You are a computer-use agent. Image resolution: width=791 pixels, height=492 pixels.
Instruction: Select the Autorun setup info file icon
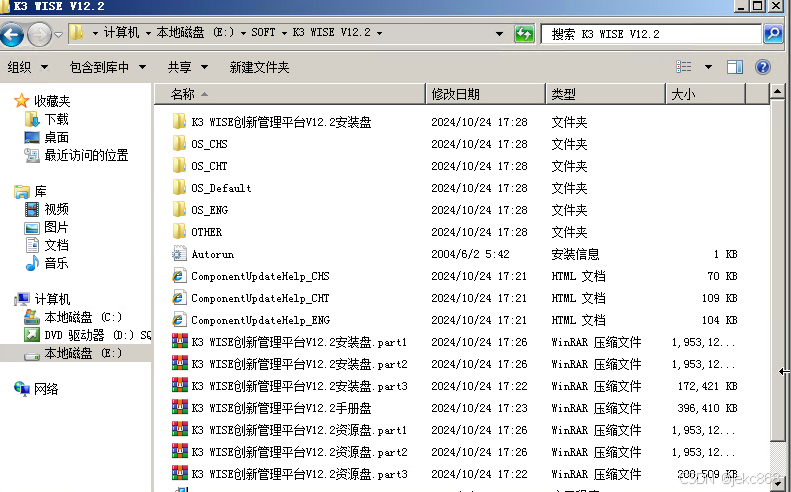click(x=179, y=253)
